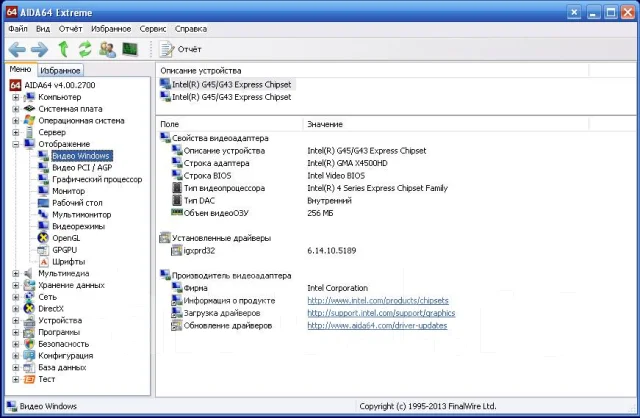Screen dimensions: 640x418
Task: Click the OpenGL icon in the tree
Action: point(43,238)
